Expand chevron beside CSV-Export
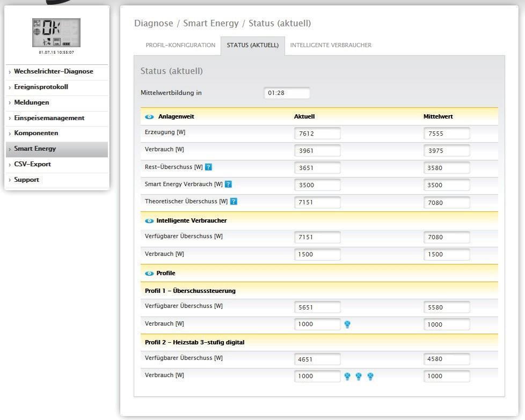The width and height of the screenshot is (525, 420). (x=10, y=165)
